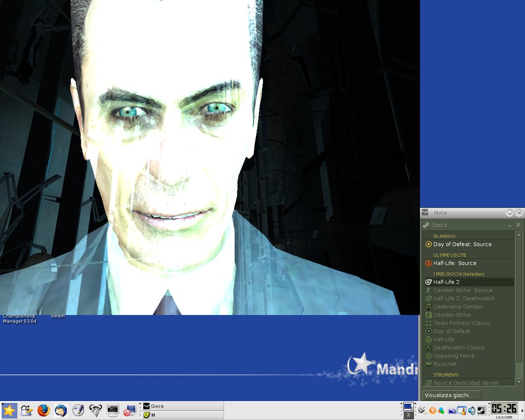Close the inner Steam Gioca panel
The width and height of the screenshot is (525, 420).
pyautogui.click(x=518, y=225)
